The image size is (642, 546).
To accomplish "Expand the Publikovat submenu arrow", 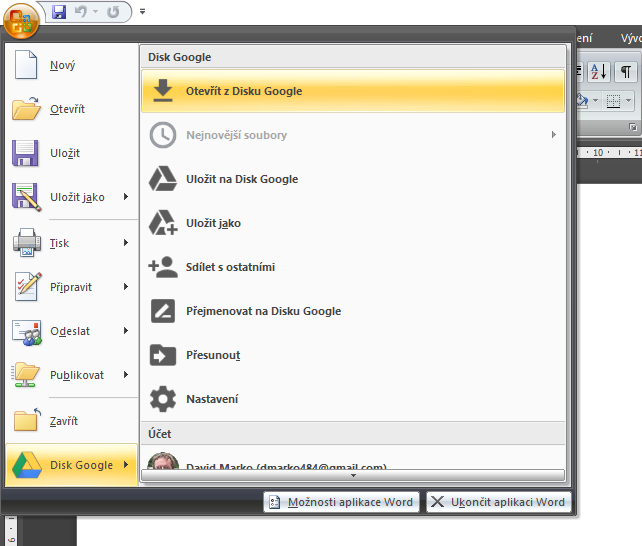I will point(126,375).
